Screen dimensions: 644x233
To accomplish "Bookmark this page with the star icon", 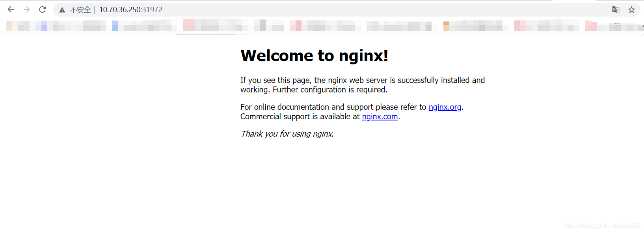I will click(x=631, y=10).
